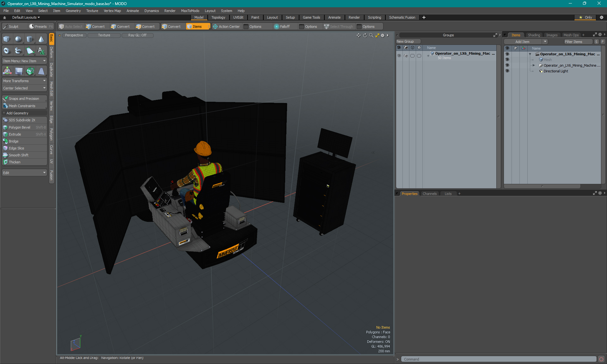The width and height of the screenshot is (607, 364).
Task: Switch to the Shading tab
Action: 534,35
